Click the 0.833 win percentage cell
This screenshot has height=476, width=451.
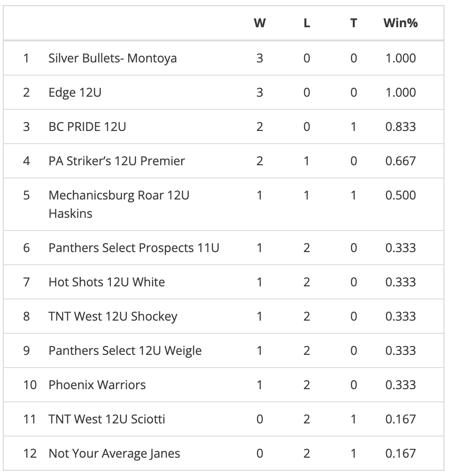point(401,127)
